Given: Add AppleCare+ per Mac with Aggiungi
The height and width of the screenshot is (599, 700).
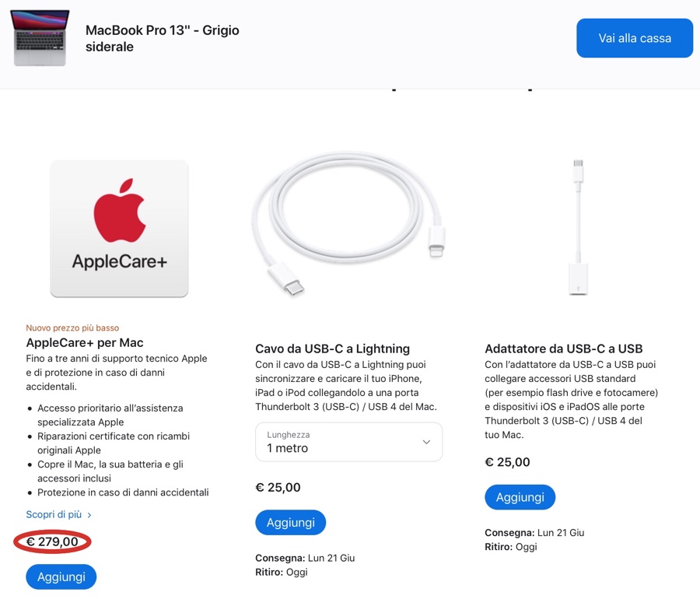Looking at the screenshot, I should pyautogui.click(x=61, y=576).
